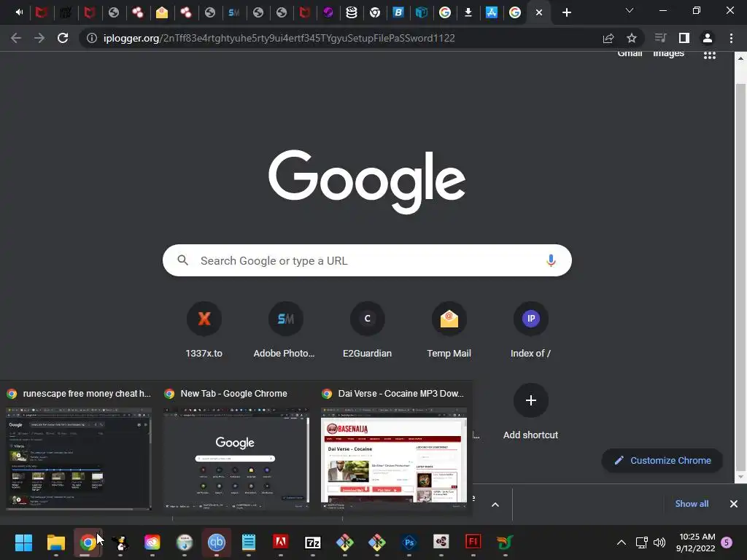
Task: Switch to the database stack icon tab
Action: click(x=352, y=12)
